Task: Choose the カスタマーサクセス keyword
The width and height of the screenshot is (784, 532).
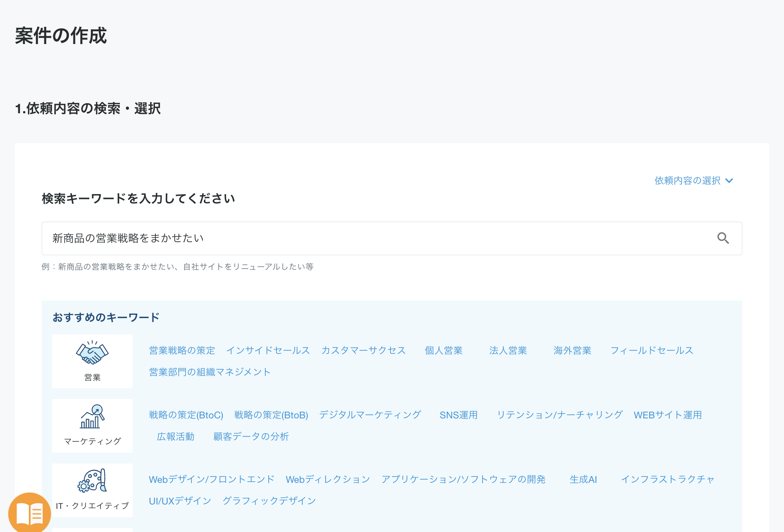Action: tap(363, 350)
